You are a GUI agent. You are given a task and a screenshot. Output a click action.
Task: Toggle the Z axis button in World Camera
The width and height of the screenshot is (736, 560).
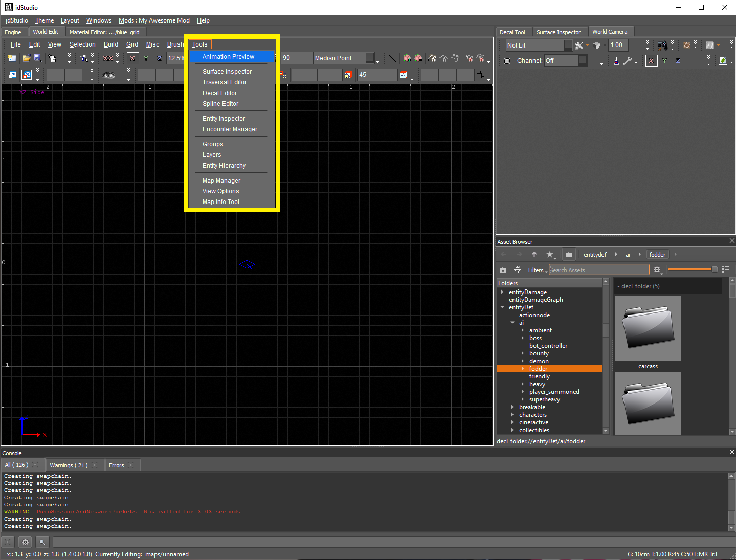click(678, 61)
